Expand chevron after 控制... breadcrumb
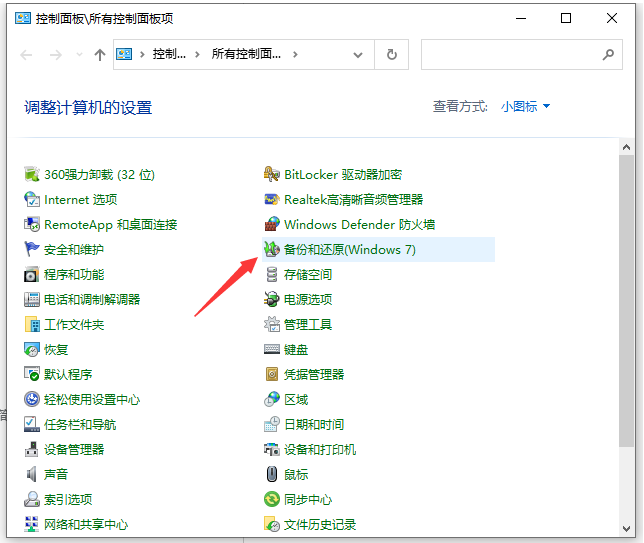 tap(198, 54)
